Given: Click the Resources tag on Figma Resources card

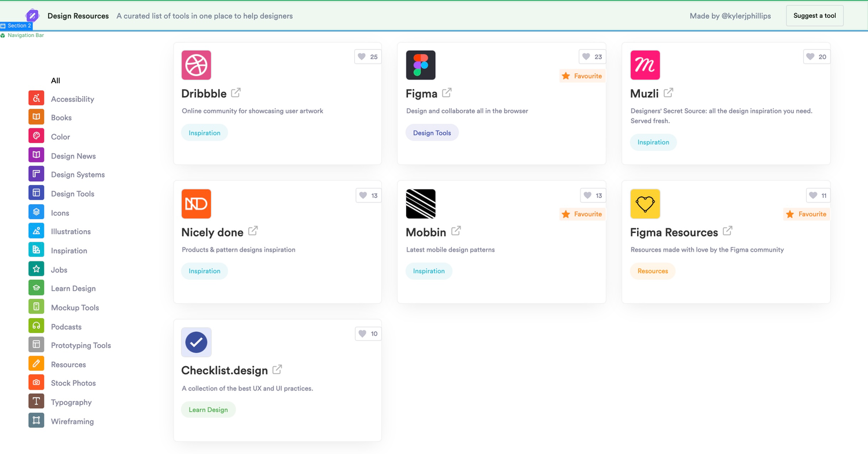Looking at the screenshot, I should 653,271.
